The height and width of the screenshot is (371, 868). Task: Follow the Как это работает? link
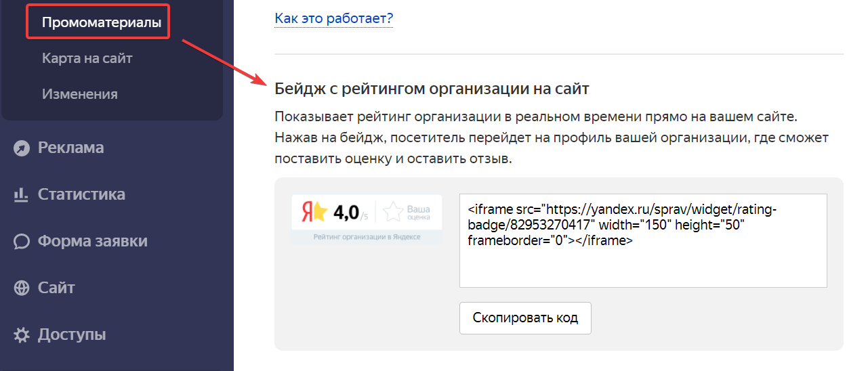coord(333,18)
